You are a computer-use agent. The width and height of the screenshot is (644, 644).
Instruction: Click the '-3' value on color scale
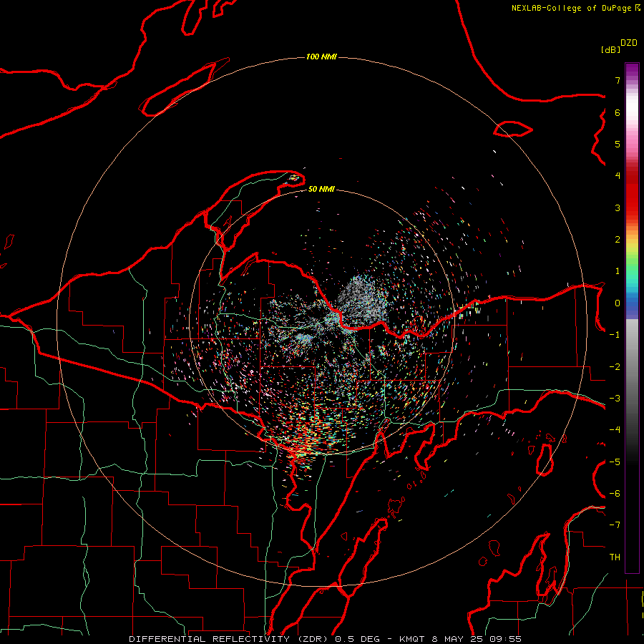click(x=615, y=399)
